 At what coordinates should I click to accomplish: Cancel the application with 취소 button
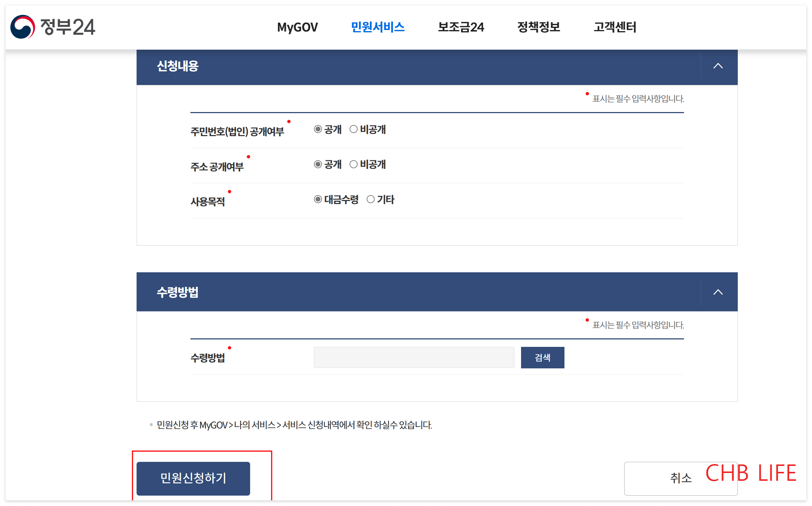(681, 479)
